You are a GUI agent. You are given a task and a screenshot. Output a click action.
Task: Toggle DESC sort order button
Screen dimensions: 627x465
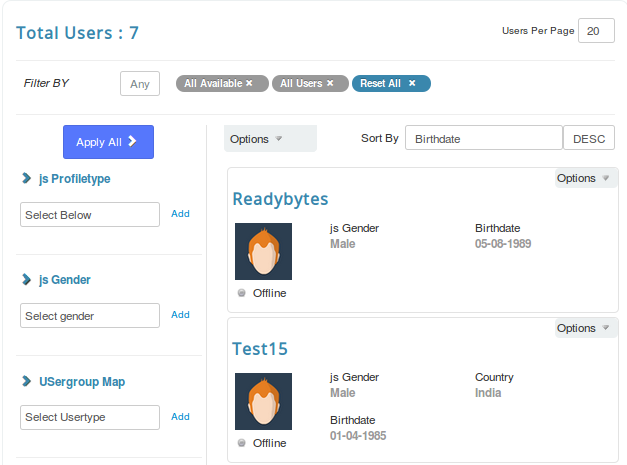pyautogui.click(x=588, y=139)
